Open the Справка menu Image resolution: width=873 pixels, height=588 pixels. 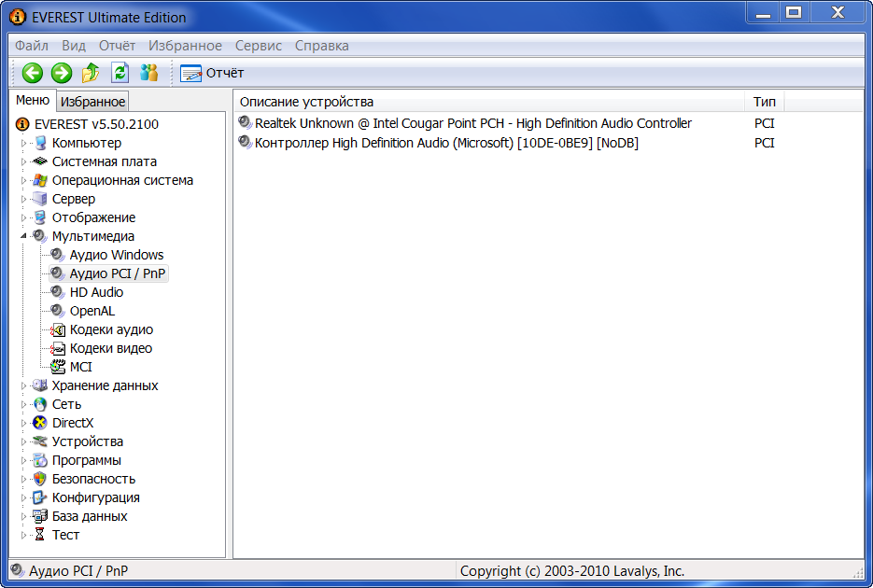pos(322,46)
